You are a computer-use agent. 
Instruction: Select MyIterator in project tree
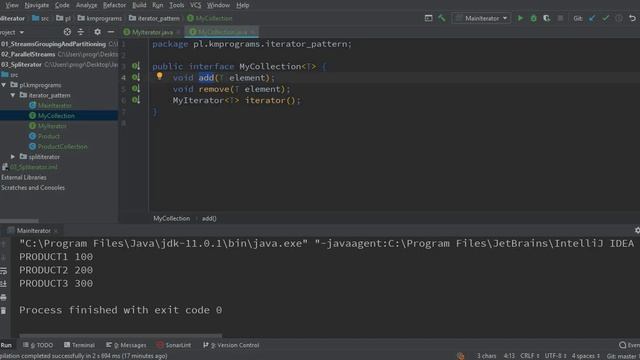pyautogui.click(x=52, y=126)
